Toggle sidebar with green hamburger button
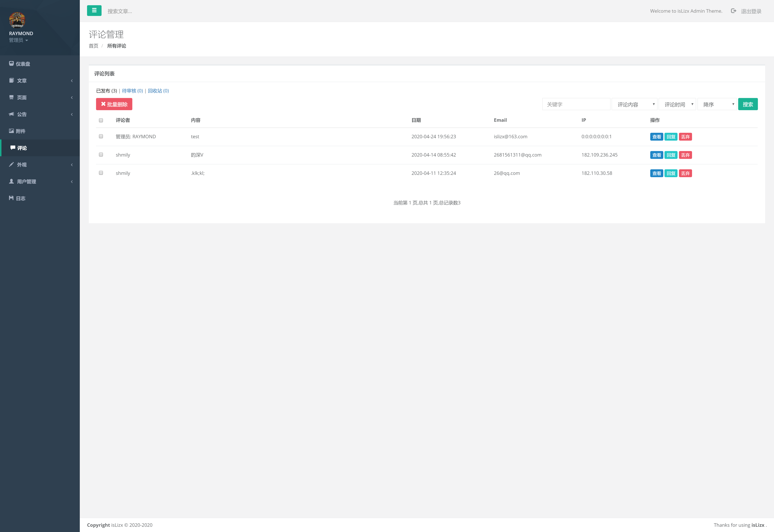774x532 pixels. click(94, 11)
